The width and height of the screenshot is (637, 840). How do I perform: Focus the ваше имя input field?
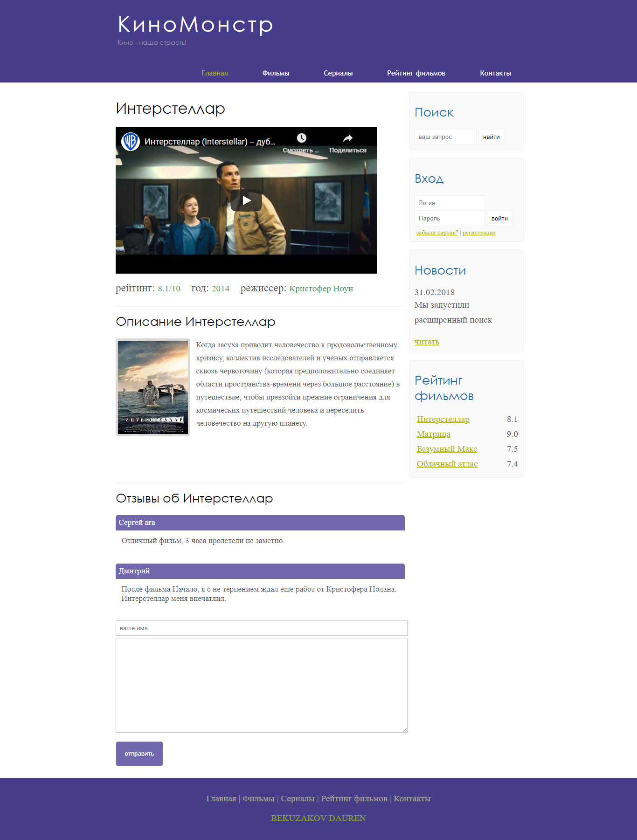[x=262, y=628]
